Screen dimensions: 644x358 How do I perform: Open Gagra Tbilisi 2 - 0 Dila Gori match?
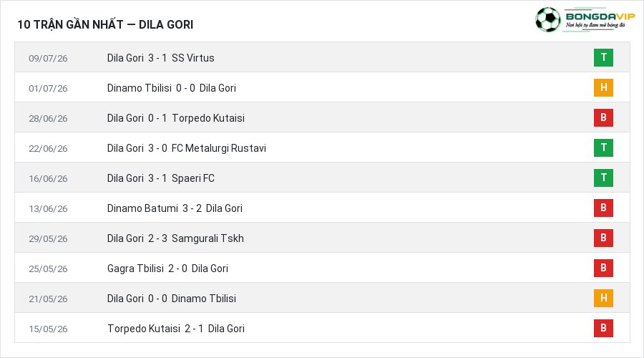click(x=167, y=268)
